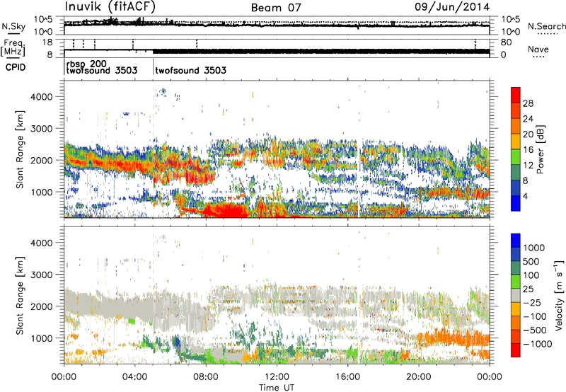Click the "4" label on the Power colorbar
Image resolution: width=566 pixels, height=392 pixels.
(525, 197)
